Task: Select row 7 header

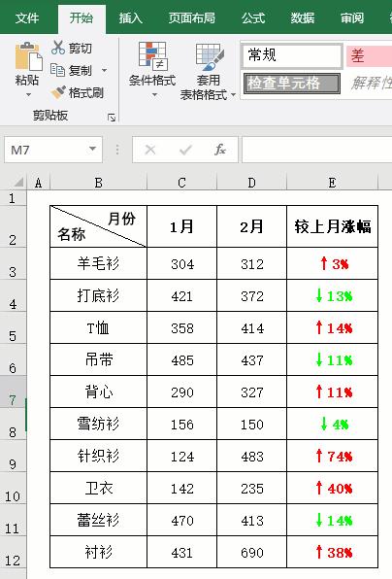Action: (13, 392)
